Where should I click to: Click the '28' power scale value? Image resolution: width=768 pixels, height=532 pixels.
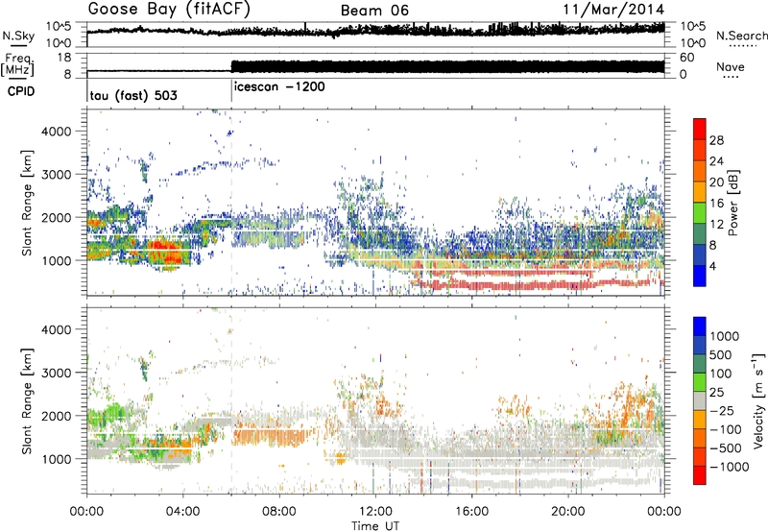click(x=716, y=140)
